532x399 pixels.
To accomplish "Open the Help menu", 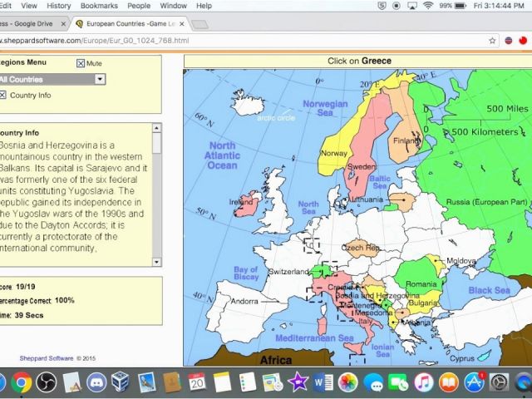I will (x=204, y=6).
